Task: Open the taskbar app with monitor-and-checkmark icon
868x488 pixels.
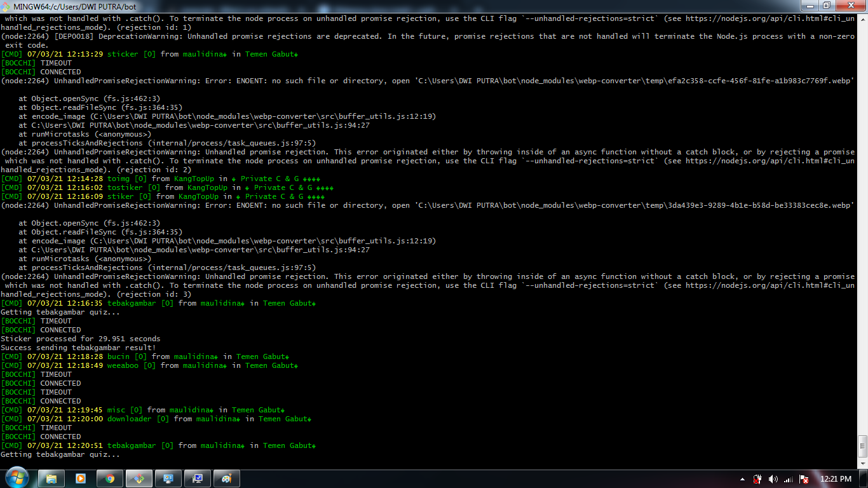Action: (198, 478)
